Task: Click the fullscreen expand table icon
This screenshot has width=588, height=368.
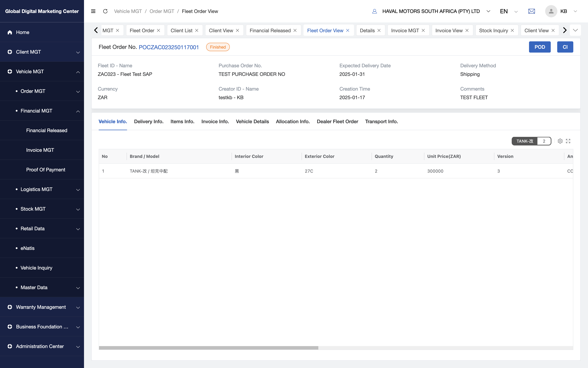Action: pyautogui.click(x=568, y=141)
